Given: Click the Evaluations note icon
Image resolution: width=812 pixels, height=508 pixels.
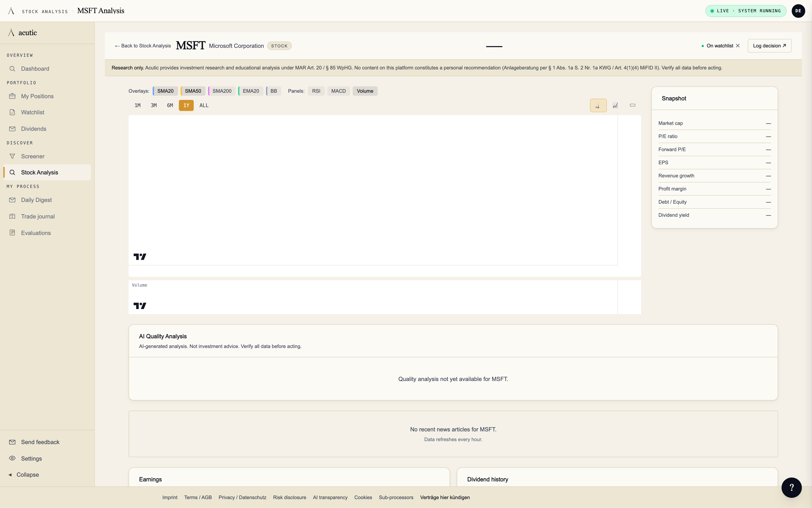Looking at the screenshot, I should point(12,232).
